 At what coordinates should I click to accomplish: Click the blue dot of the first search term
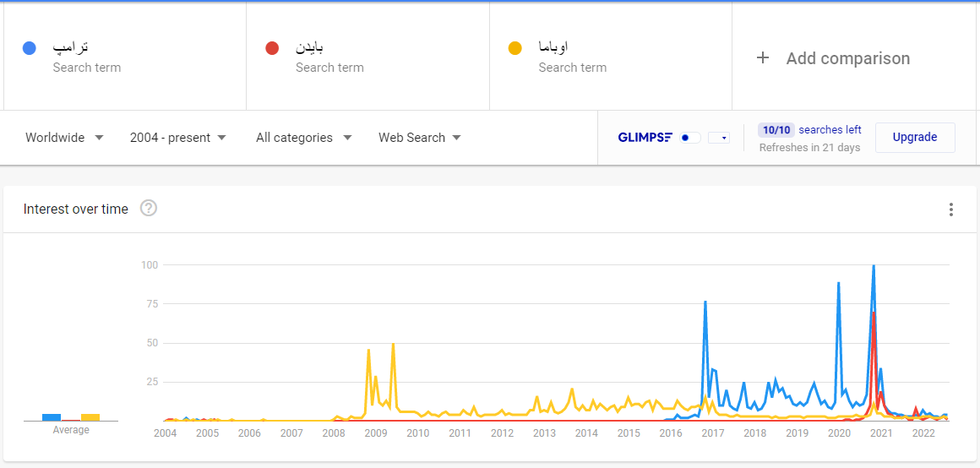(x=30, y=48)
